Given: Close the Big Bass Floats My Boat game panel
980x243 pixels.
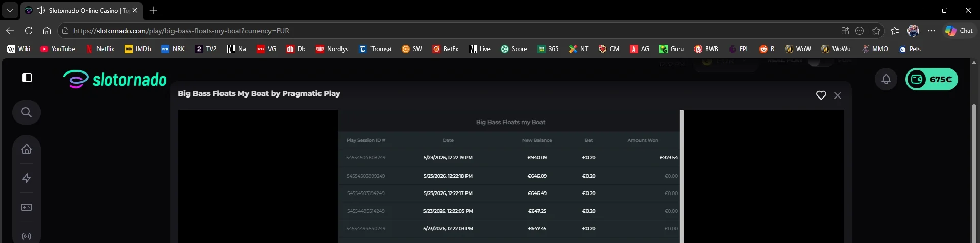Looking at the screenshot, I should pos(838,95).
